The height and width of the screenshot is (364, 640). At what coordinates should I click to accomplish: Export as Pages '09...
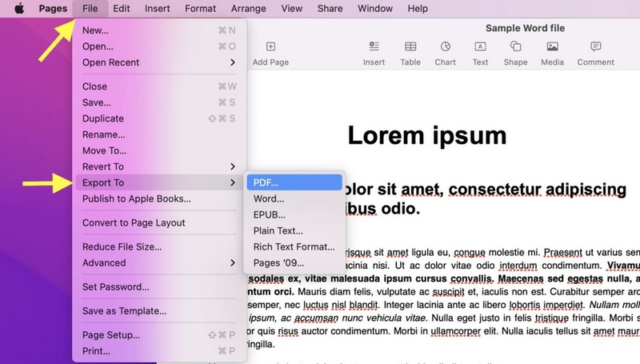point(294,262)
